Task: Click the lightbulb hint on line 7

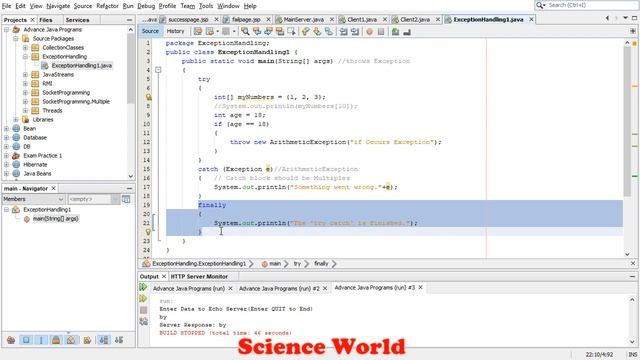Action: 149,97
